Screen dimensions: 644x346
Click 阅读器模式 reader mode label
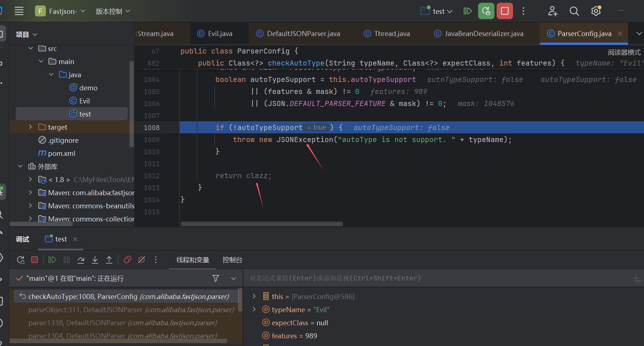click(x=624, y=52)
